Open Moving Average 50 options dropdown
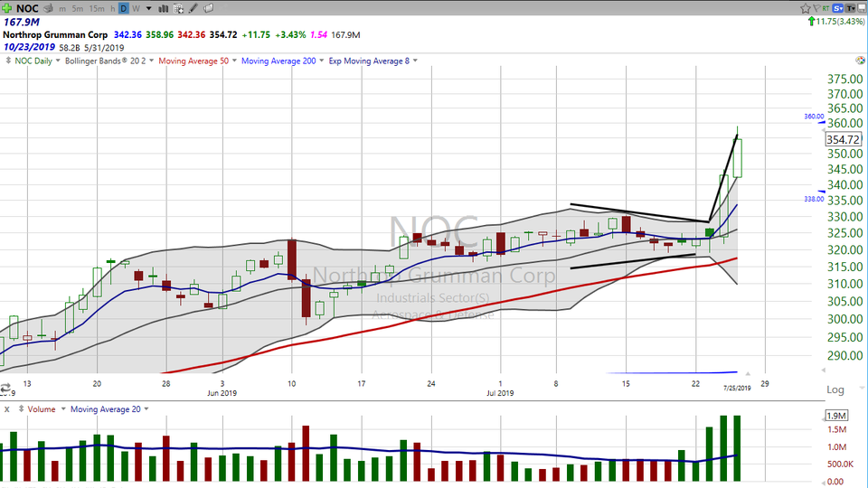868x488 pixels. (233, 61)
